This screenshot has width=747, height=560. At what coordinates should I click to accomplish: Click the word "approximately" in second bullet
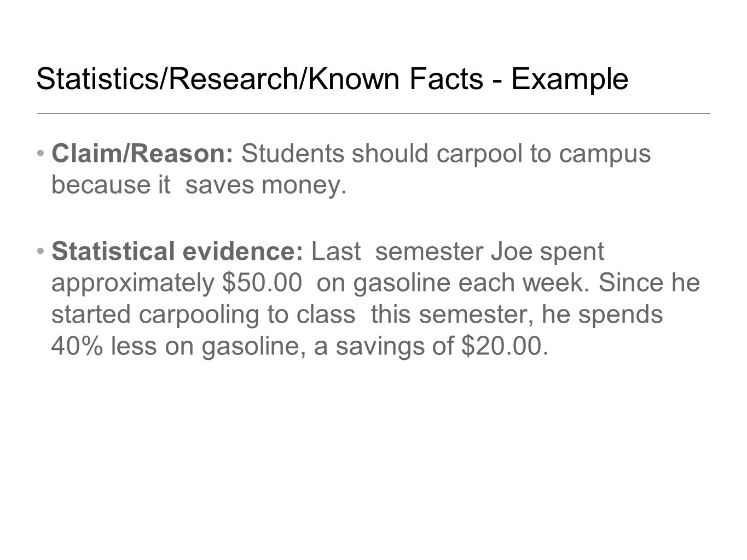pyautogui.click(x=134, y=284)
